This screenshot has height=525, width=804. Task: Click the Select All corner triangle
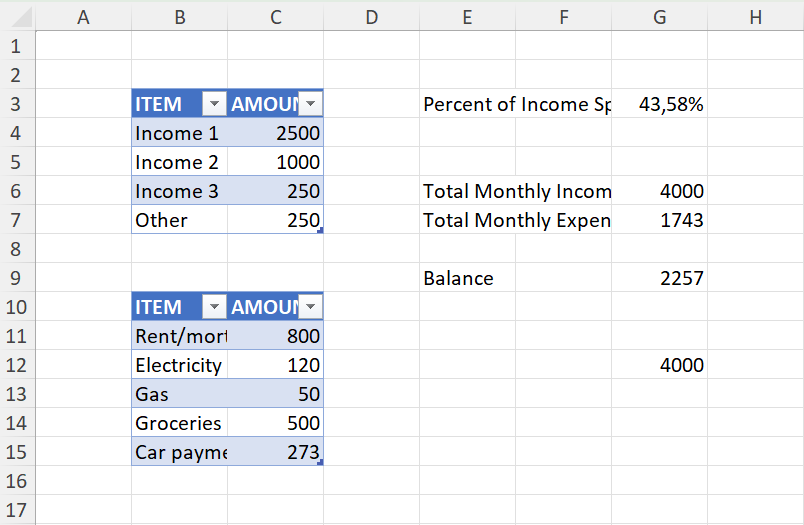[22, 17]
